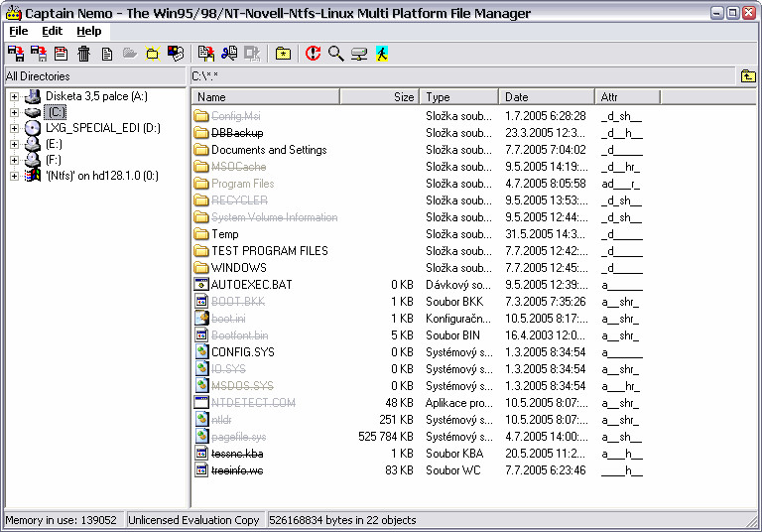Image resolution: width=762 pixels, height=532 pixels.
Task: Select the tessnc.kba file
Action: coord(237,454)
